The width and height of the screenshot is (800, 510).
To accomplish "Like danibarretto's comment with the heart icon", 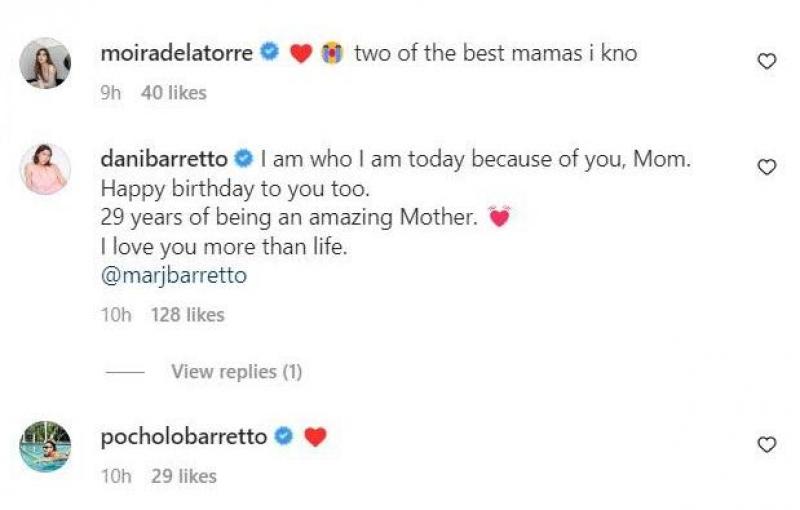I will [x=767, y=167].
